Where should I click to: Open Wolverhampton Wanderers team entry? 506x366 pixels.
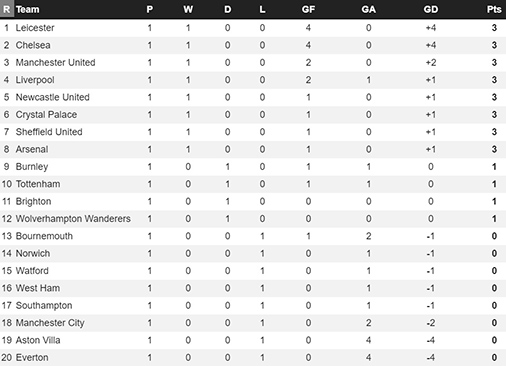pyautogui.click(x=73, y=219)
